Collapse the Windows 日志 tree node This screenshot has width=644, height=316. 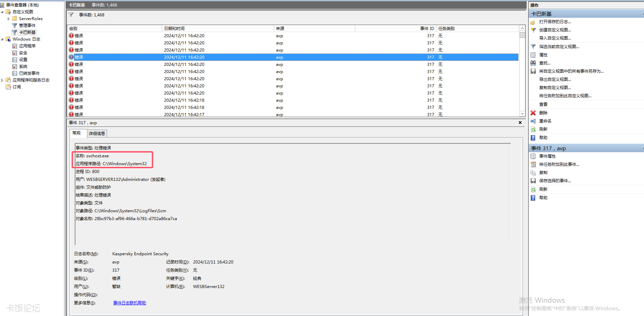[x=2, y=39]
